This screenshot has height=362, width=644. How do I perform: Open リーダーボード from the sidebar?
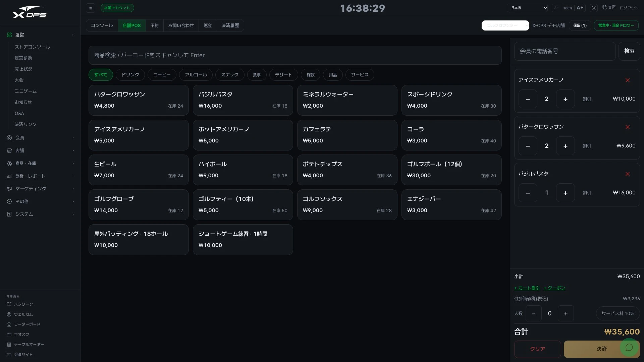pos(24,324)
